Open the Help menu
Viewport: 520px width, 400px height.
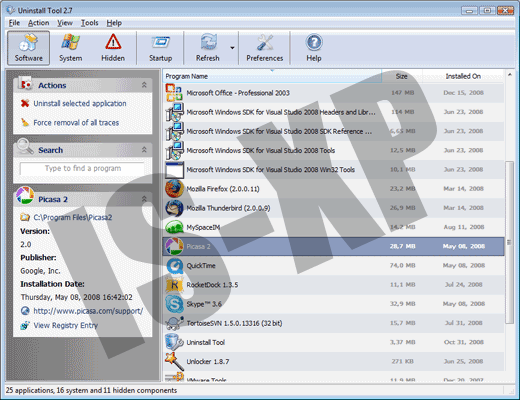pyautogui.click(x=114, y=23)
